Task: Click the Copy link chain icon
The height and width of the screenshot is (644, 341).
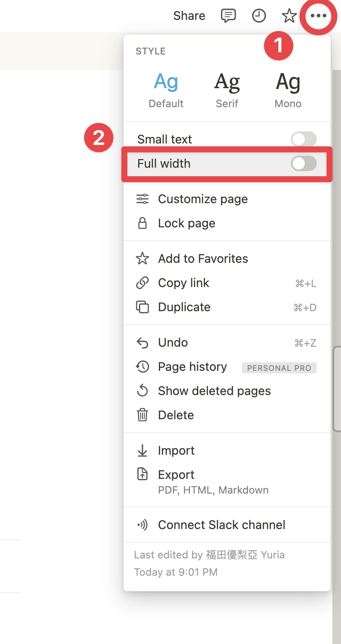Action: (142, 283)
